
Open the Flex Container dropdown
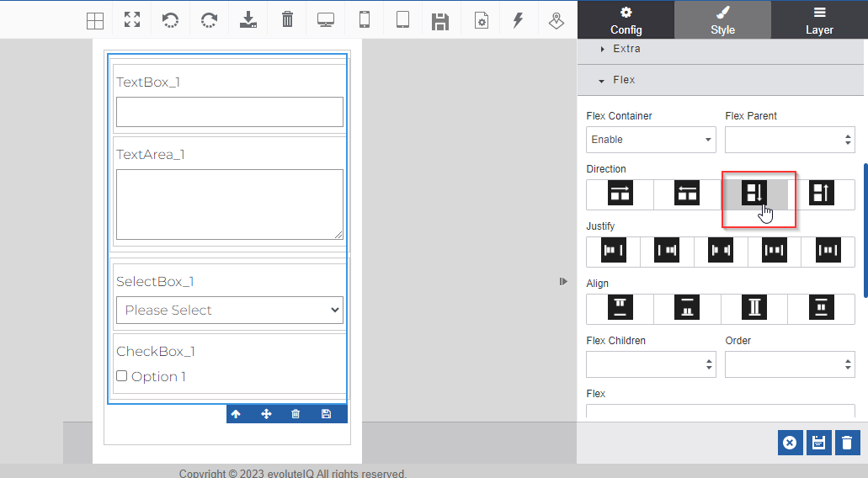click(651, 140)
